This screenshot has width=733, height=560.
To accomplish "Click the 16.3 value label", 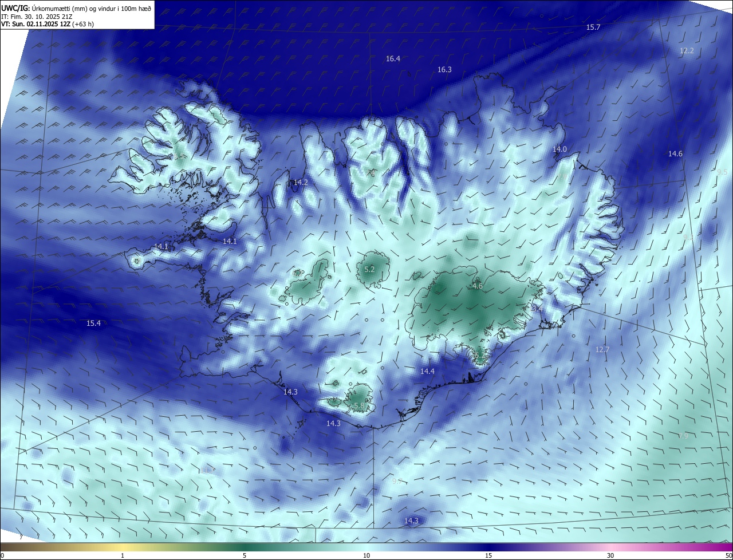I will point(444,69).
